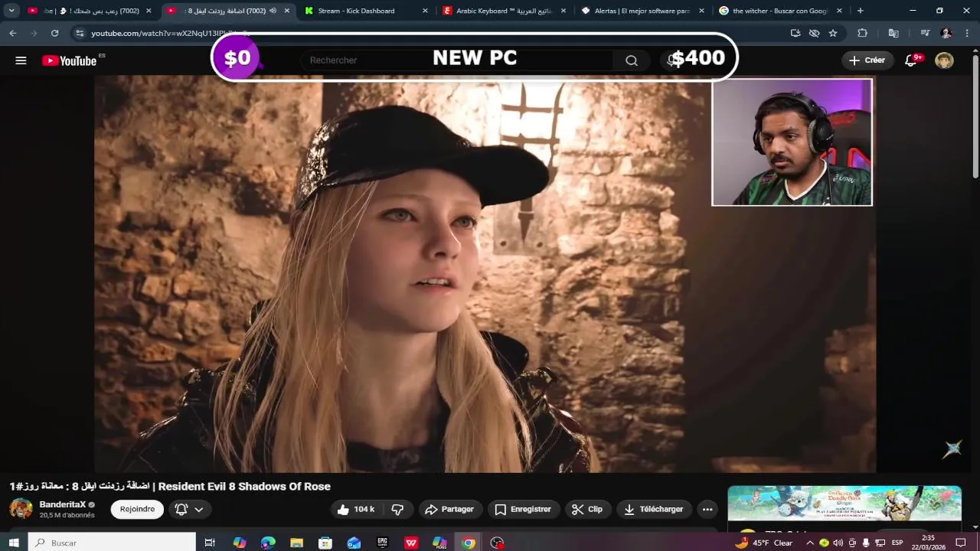
Task: Bookmark this page with the star icon
Action: pos(833,33)
